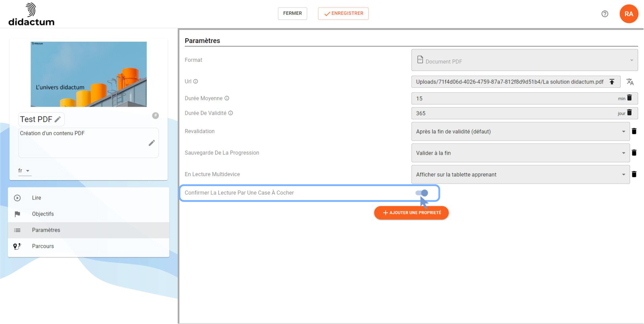Click the translate icon beside Url

(x=630, y=82)
